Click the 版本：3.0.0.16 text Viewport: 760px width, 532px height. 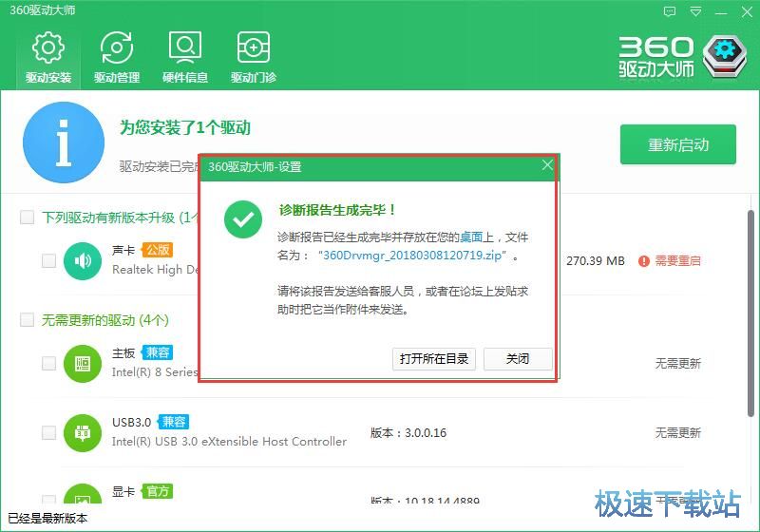tap(408, 432)
